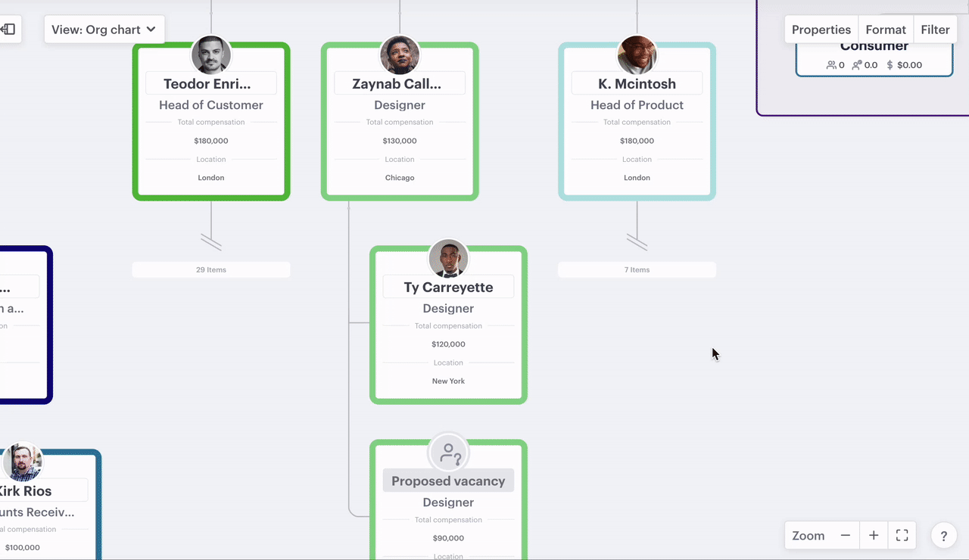Click the Ty Carreyette name field
The image size is (969, 560).
(x=448, y=287)
